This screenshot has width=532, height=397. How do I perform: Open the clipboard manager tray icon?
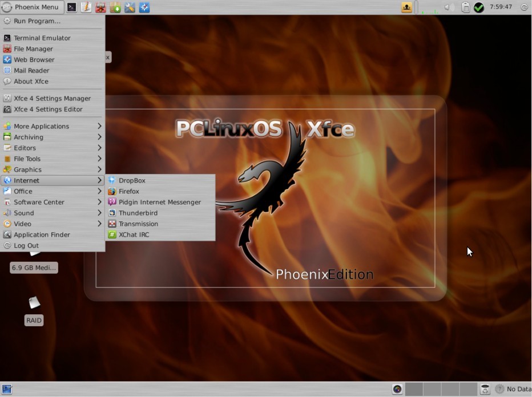pos(466,7)
